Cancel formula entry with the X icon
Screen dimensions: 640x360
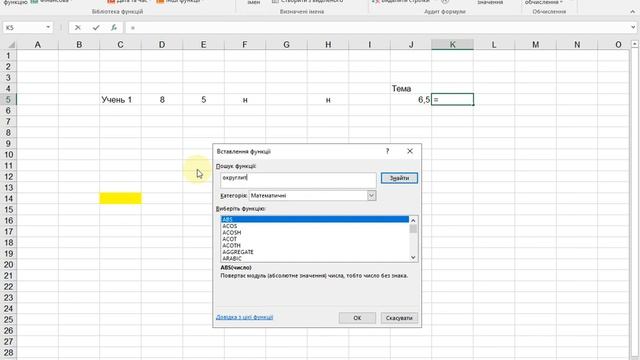[x=78, y=28]
